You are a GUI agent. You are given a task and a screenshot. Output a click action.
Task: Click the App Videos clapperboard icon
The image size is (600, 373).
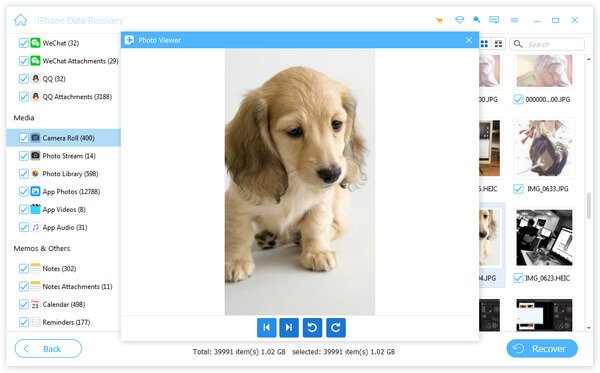pos(35,209)
